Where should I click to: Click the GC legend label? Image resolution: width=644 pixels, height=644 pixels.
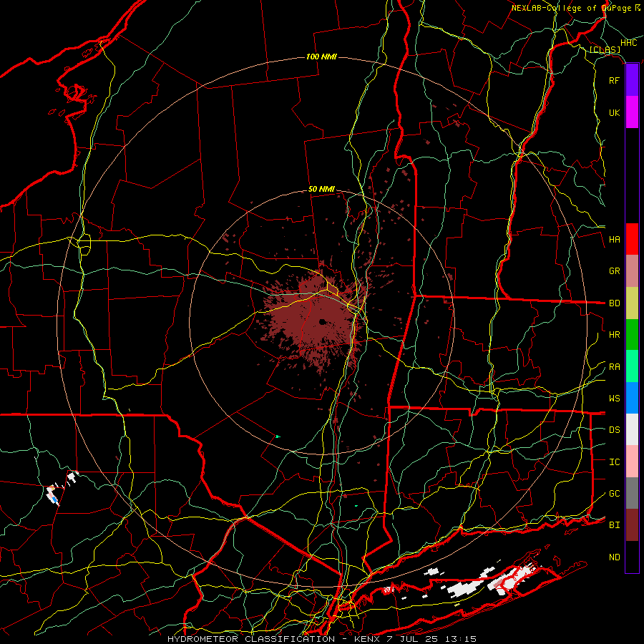[x=614, y=494]
